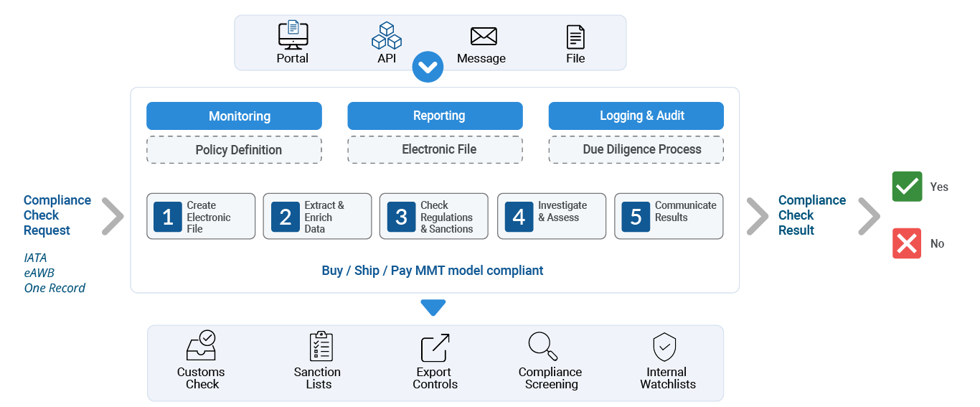Click the Sanction Lists label
This screenshot has height=407, width=980.
318,378
